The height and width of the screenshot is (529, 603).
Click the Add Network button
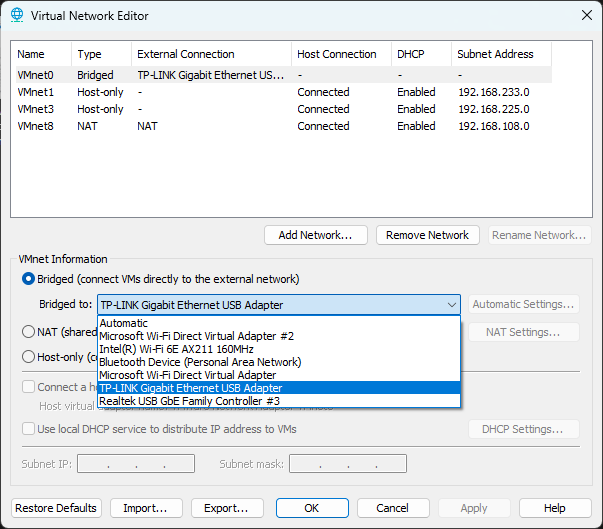tap(316, 235)
